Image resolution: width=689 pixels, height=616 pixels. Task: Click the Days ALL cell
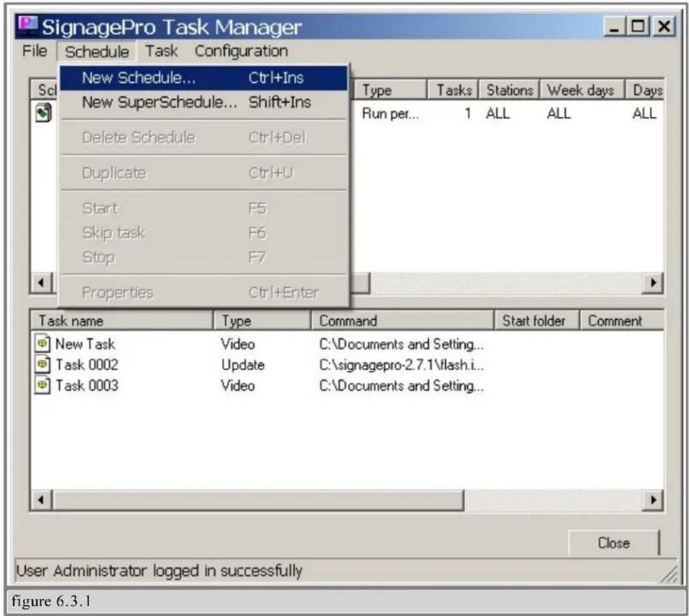tap(644, 114)
